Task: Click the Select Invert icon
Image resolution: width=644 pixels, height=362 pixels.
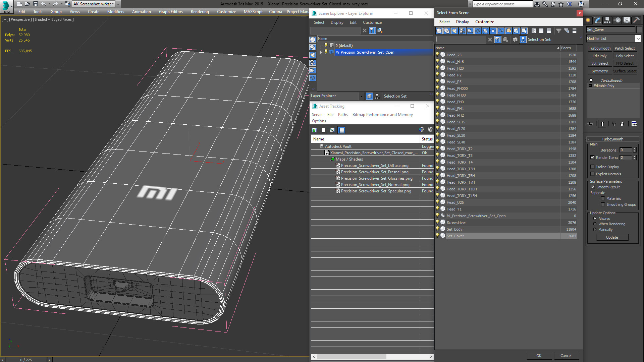Action: click(549, 31)
